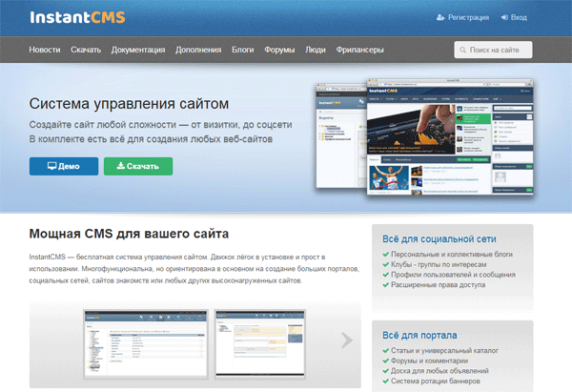572x392 pixels.
Task: Focus the Поиск на сайте search field
Action: coord(493,50)
